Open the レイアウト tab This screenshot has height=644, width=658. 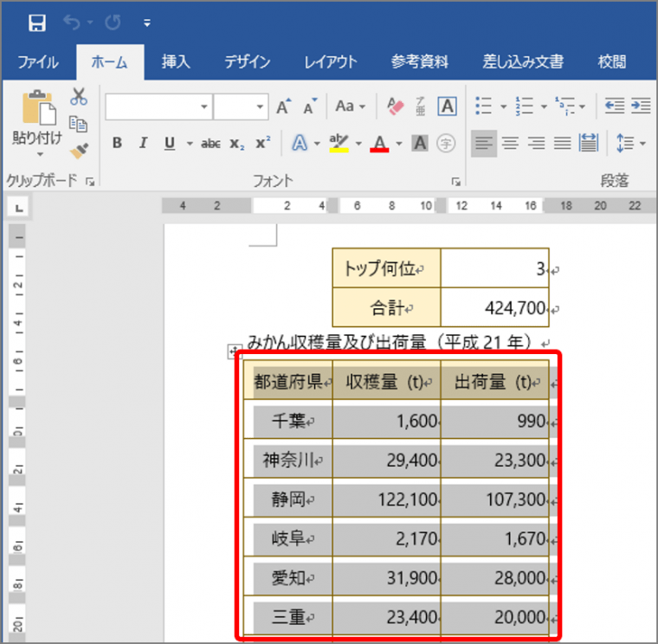pos(331,62)
